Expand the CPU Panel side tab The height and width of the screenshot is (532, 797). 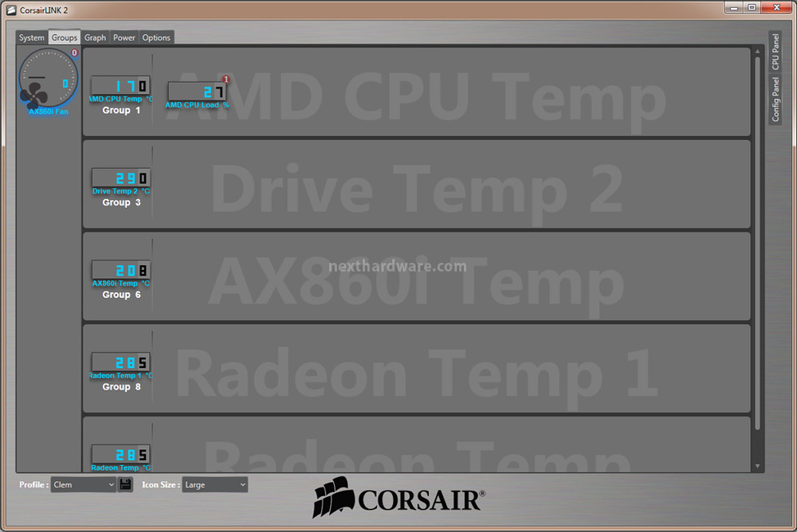pyautogui.click(x=775, y=52)
